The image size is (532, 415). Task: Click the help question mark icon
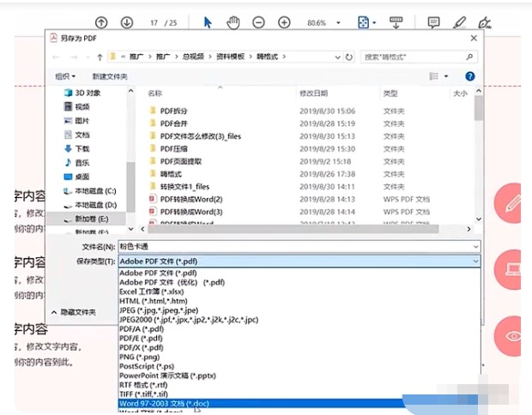pyautogui.click(x=470, y=76)
